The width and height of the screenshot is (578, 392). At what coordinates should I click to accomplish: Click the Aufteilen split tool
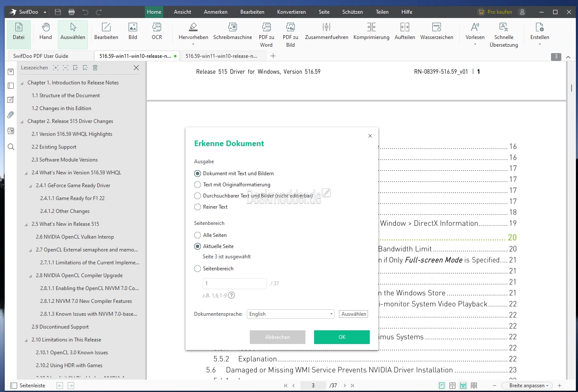pyautogui.click(x=404, y=32)
